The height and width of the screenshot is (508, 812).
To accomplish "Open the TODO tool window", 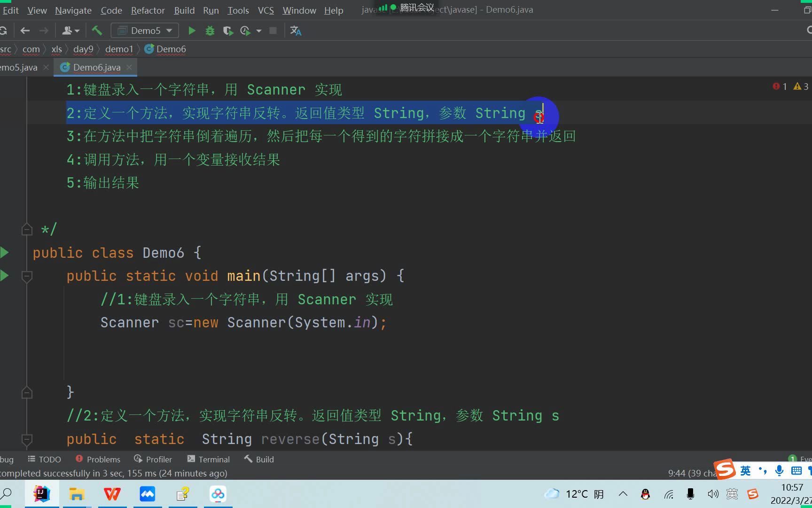I will coord(45,459).
